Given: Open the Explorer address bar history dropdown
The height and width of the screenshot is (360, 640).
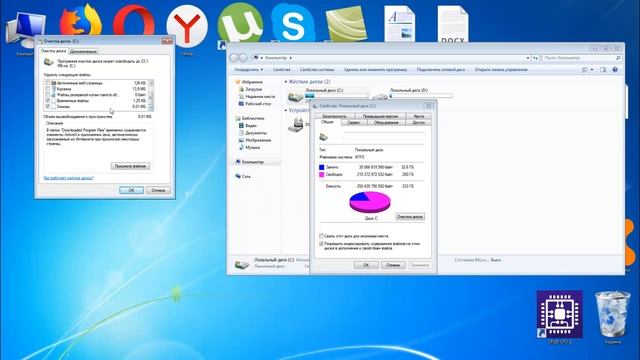Looking at the screenshot, I should pos(528,58).
